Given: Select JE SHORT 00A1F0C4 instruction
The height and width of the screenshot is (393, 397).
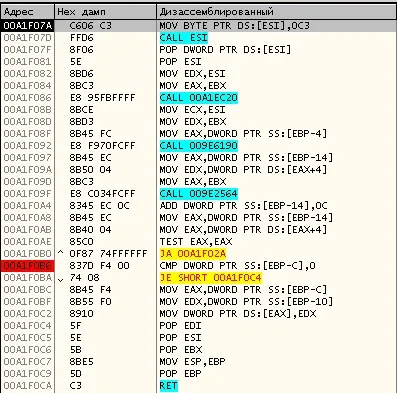Looking at the screenshot, I should pyautogui.click(x=211, y=278).
